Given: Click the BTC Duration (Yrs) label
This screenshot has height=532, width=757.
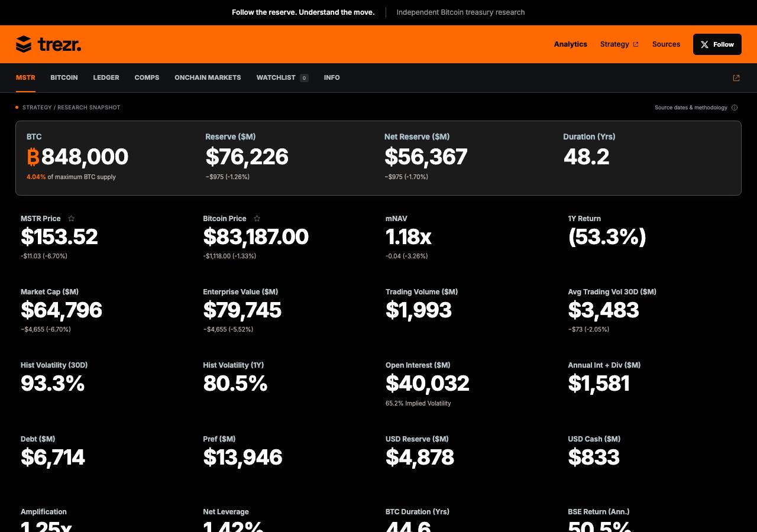Looking at the screenshot, I should click(418, 512).
